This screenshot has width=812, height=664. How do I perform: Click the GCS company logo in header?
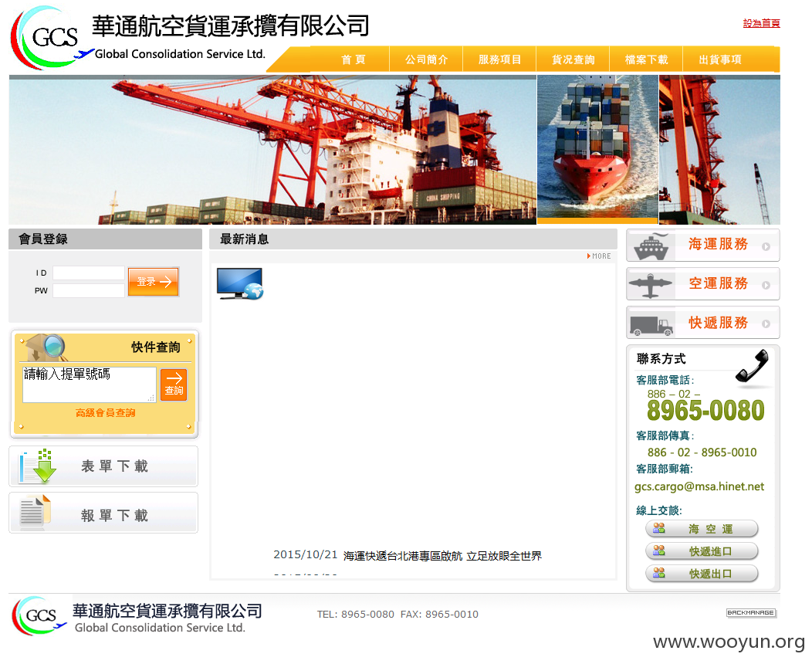[x=52, y=37]
